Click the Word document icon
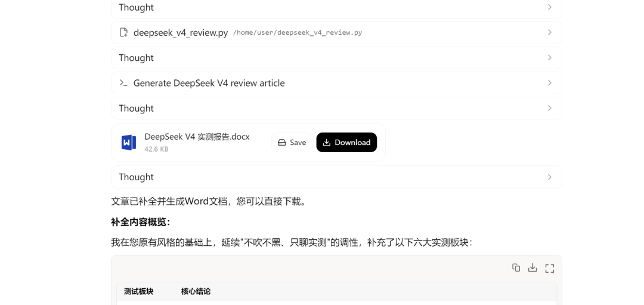The height and width of the screenshot is (305, 644). pyautogui.click(x=129, y=143)
